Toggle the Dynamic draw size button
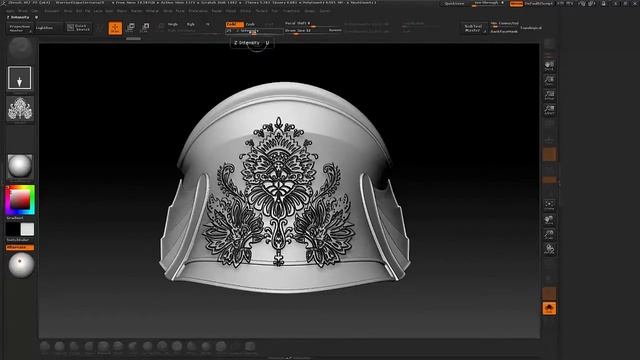 pyautogui.click(x=335, y=31)
